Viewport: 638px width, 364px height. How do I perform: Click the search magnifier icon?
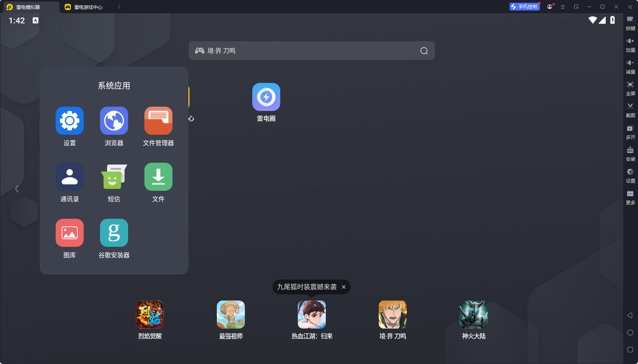(424, 51)
